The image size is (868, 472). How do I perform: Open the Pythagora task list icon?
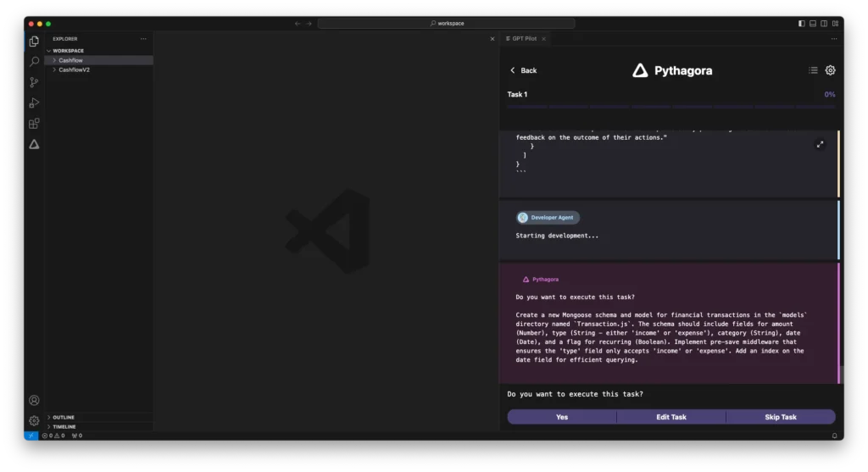(x=813, y=70)
